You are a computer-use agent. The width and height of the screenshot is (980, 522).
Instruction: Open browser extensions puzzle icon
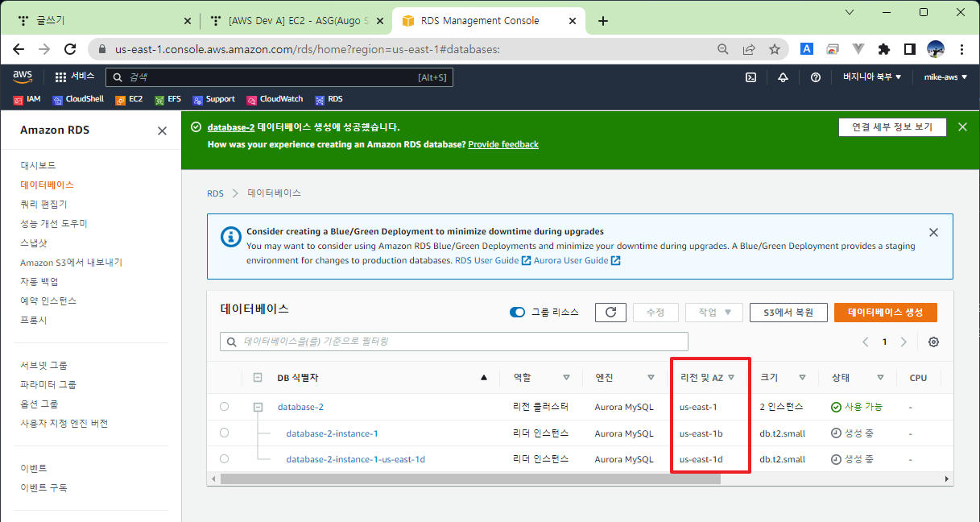pos(884,49)
